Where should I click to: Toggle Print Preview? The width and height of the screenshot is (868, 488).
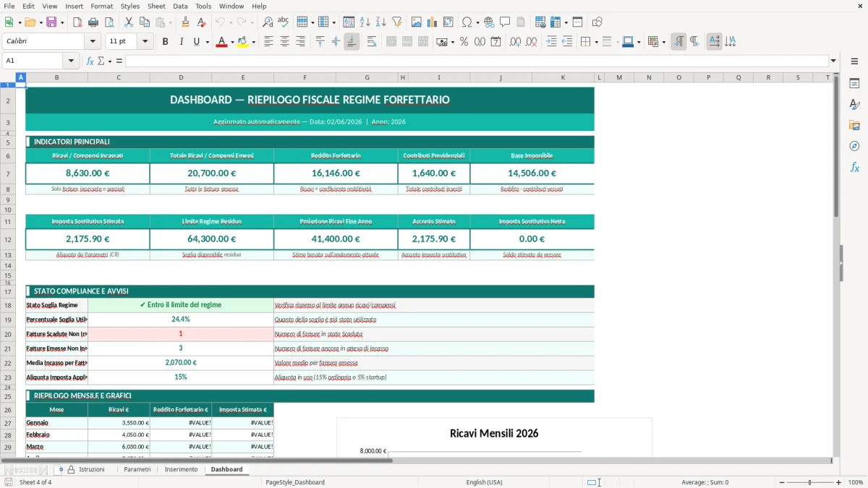(108, 22)
